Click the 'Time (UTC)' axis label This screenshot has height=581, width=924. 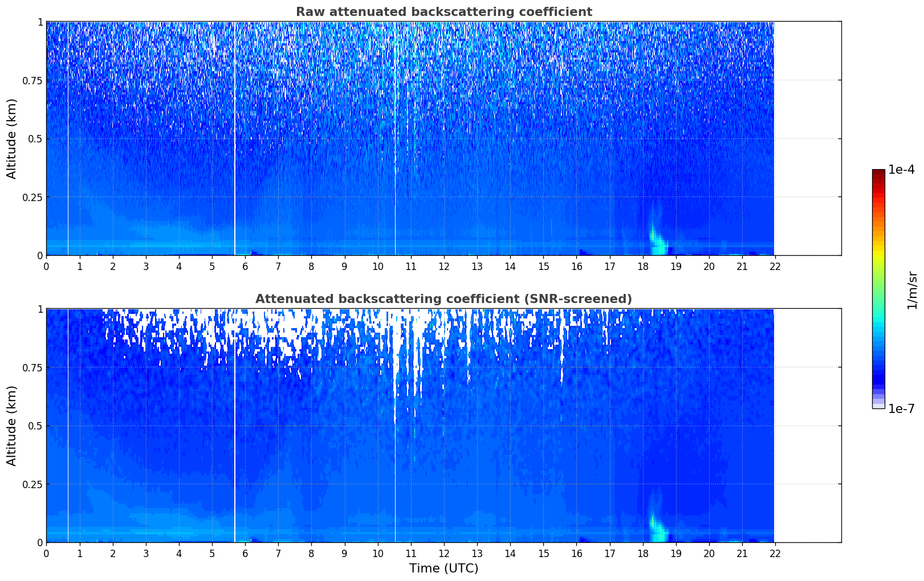coord(443,568)
